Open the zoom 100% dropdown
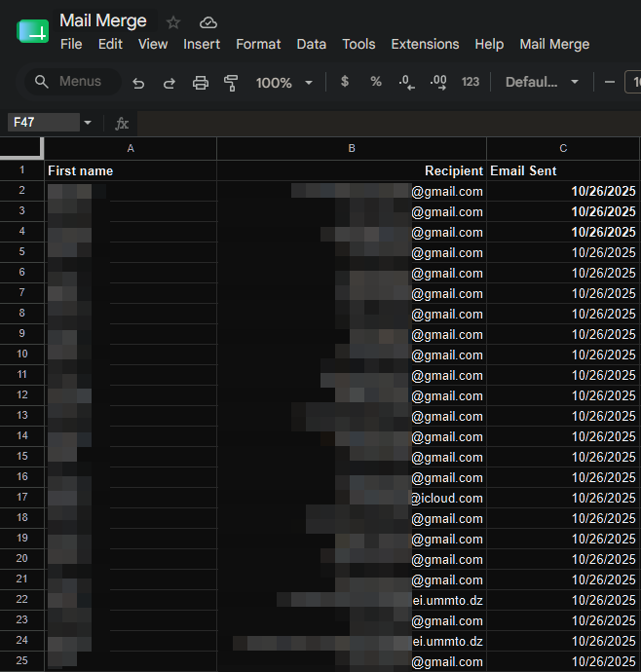Screen dimensions: 641x672 [x=284, y=82]
